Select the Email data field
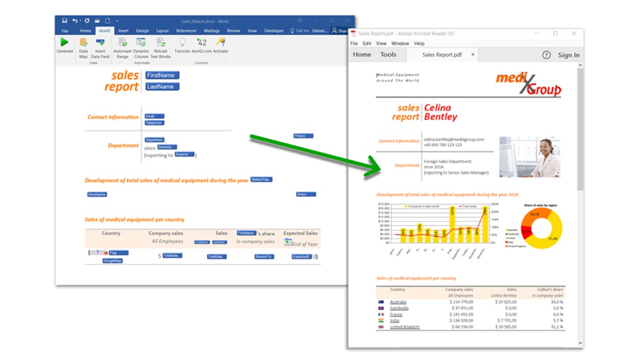 pos(154,116)
